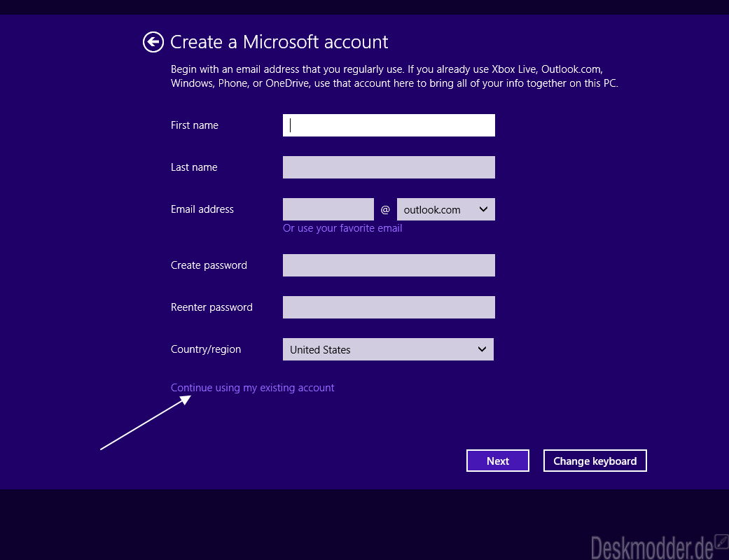The width and height of the screenshot is (729, 560).
Task: Click the Change keyboard button
Action: click(x=595, y=461)
